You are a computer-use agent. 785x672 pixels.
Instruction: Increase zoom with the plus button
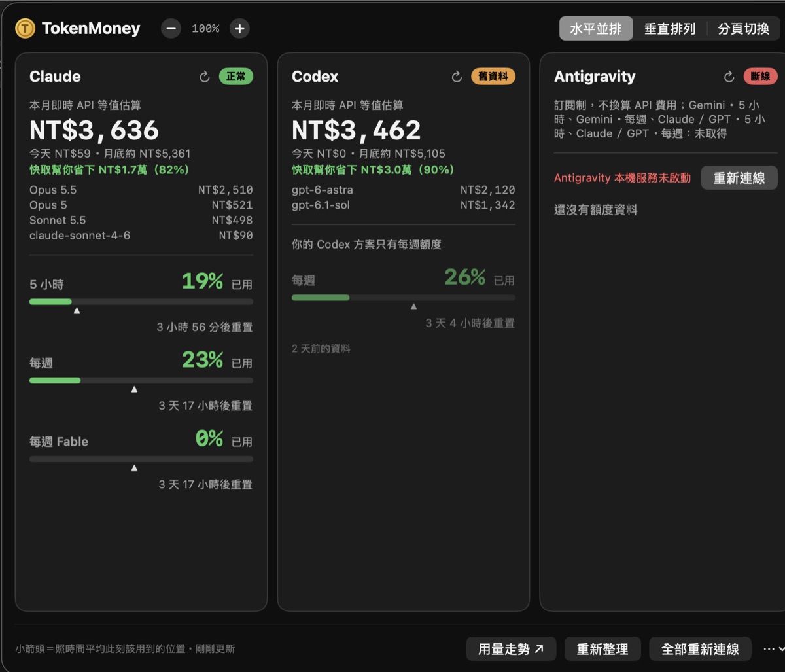239,28
